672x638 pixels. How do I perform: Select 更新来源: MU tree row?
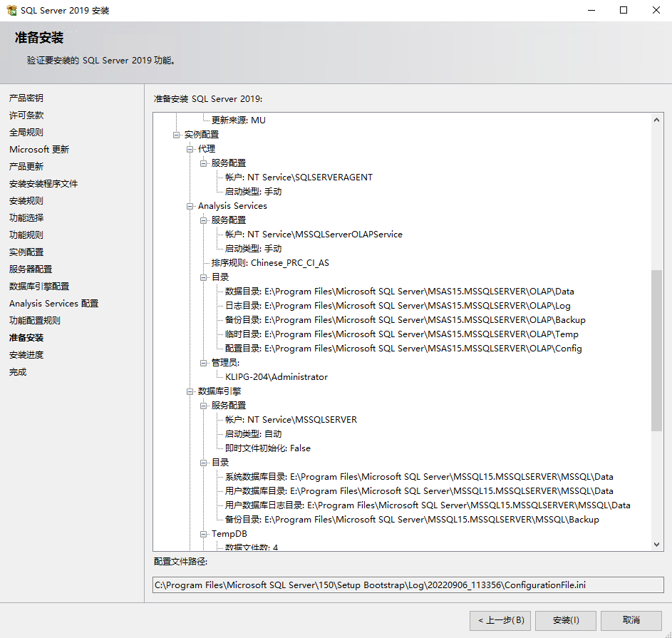(239, 120)
